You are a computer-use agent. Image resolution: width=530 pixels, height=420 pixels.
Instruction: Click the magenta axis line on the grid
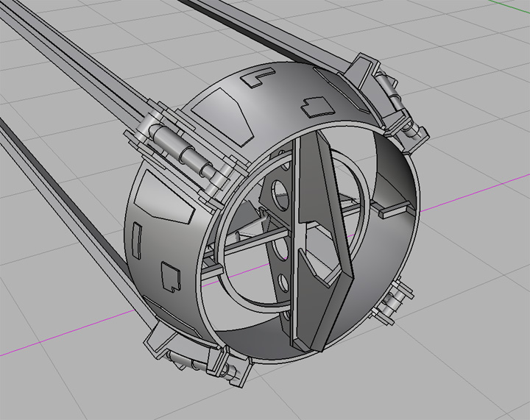(x=264, y=266)
